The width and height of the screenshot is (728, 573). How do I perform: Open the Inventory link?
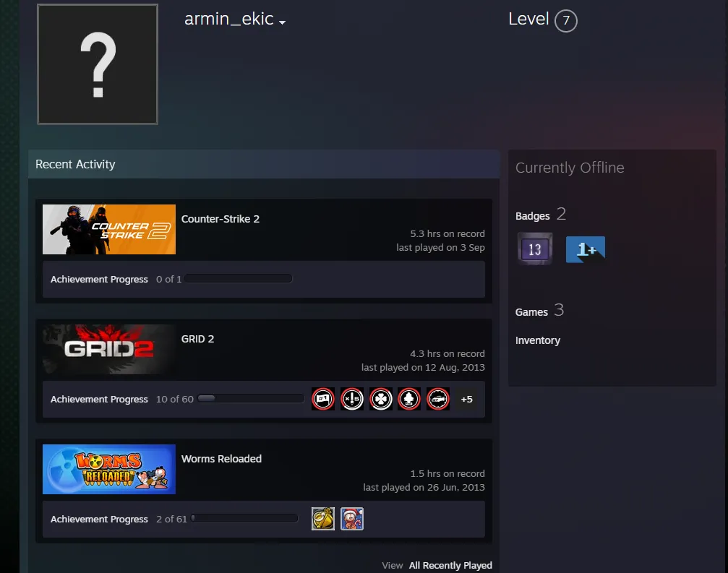[538, 340]
